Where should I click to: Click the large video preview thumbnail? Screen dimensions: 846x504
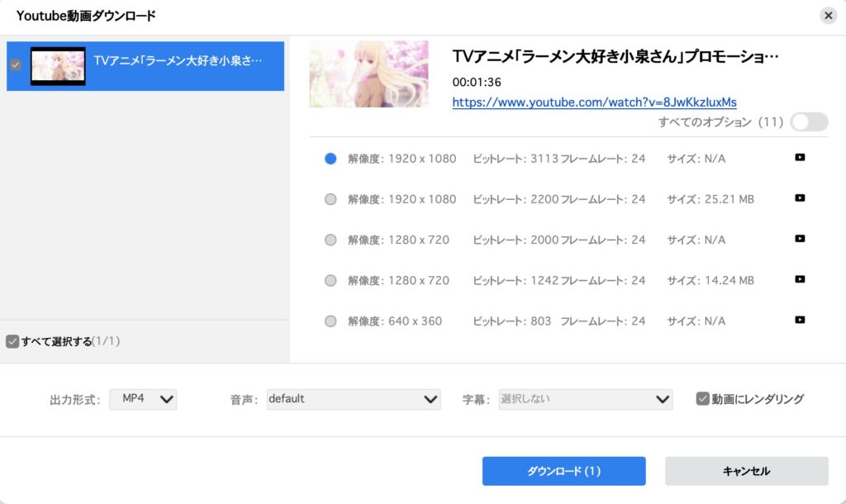point(368,74)
